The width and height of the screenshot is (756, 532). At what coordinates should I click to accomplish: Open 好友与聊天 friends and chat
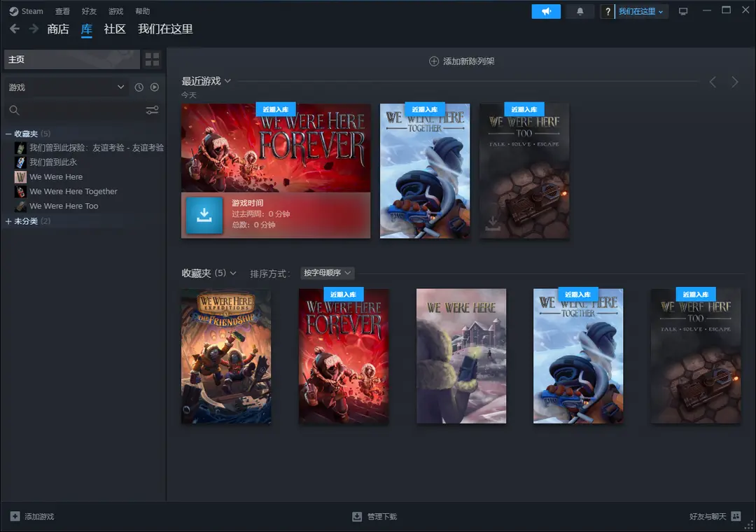[x=715, y=517]
